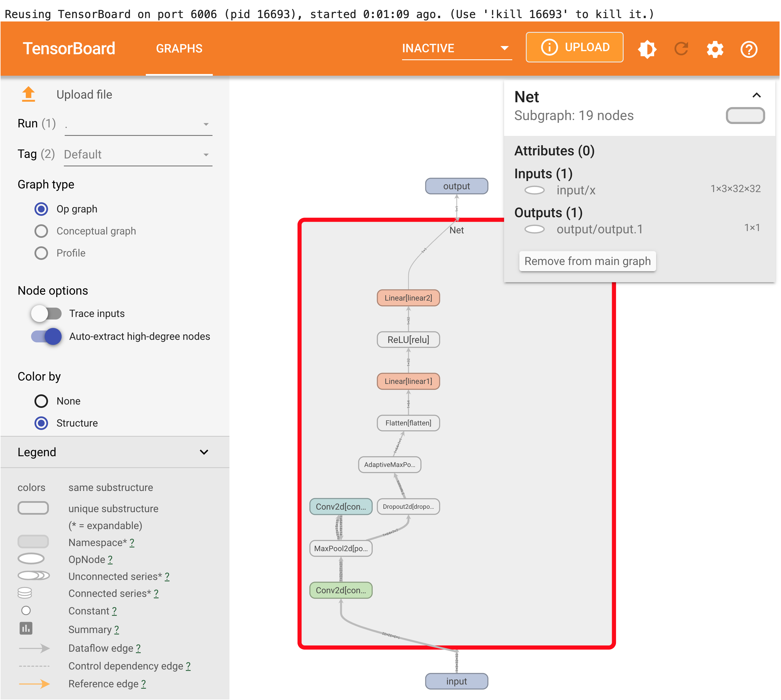The image size is (781, 700).
Task: Click the unique substructure legend swatch
Action: (x=33, y=508)
